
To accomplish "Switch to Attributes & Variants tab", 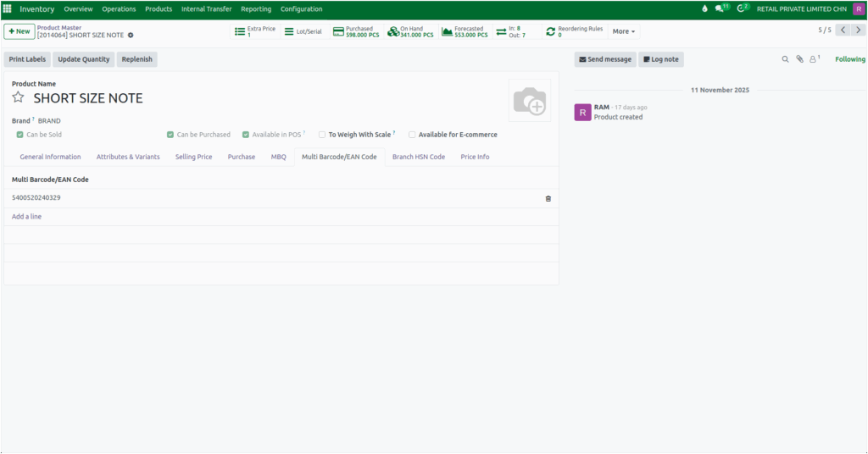I will [128, 157].
